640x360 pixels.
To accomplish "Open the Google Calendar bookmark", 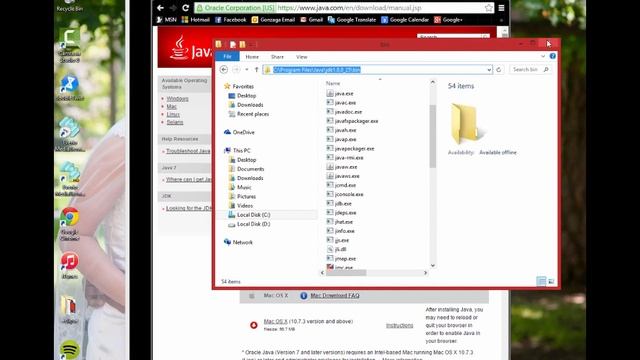I will pos(405,20).
